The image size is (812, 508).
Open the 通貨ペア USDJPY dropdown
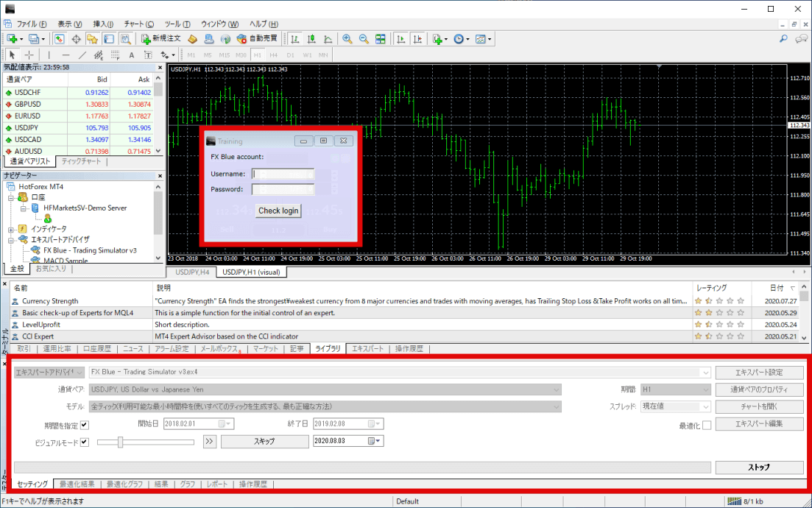[x=325, y=389]
